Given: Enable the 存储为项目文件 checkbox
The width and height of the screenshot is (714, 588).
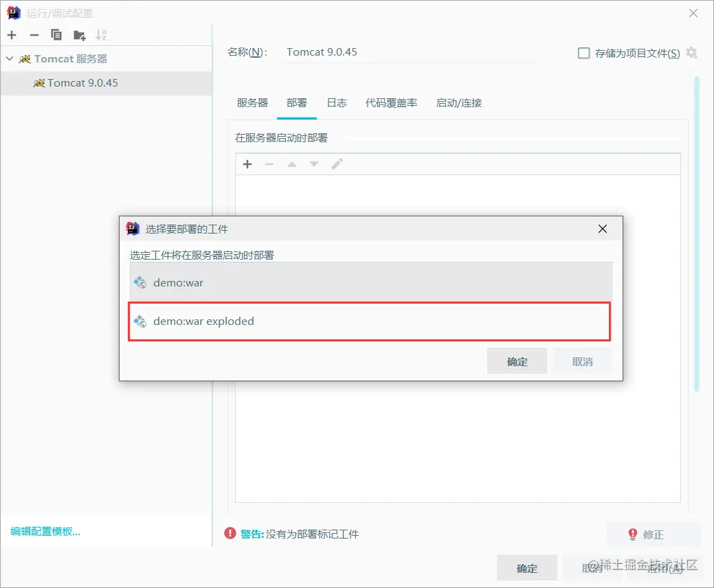Looking at the screenshot, I should coord(583,54).
